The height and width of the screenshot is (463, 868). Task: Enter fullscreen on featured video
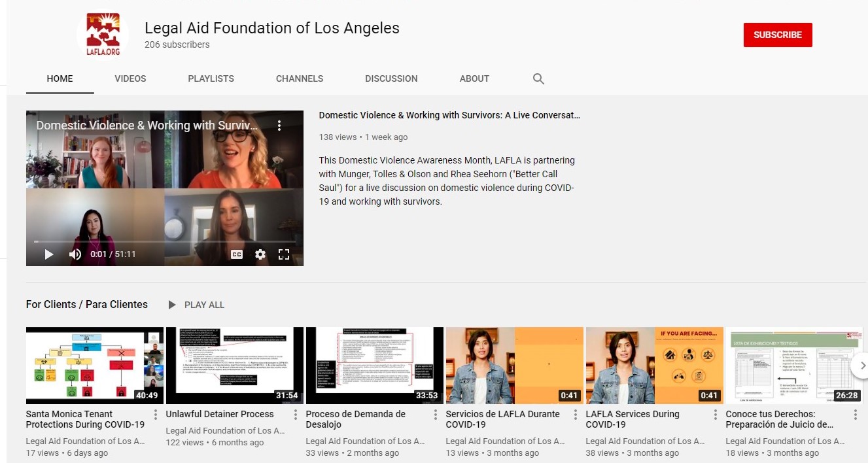coord(284,254)
